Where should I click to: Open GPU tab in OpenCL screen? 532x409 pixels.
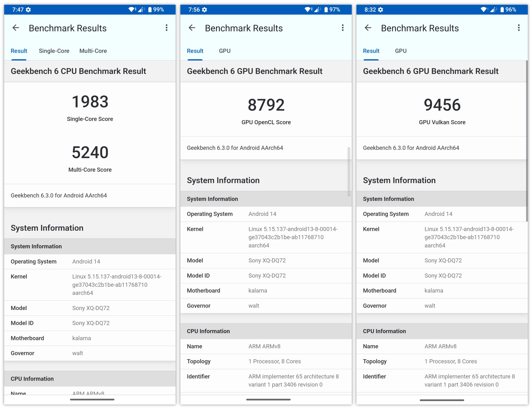tap(225, 51)
